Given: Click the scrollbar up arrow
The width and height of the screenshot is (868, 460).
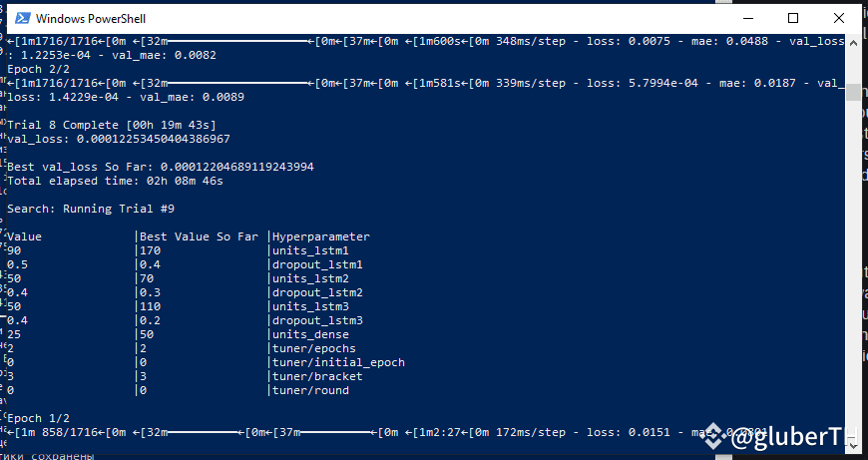Looking at the screenshot, I should [851, 42].
